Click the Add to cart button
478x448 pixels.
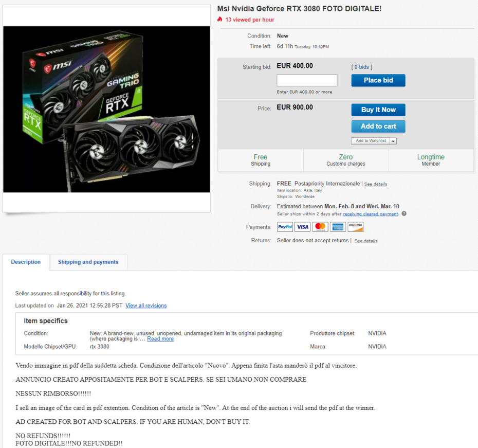(378, 126)
